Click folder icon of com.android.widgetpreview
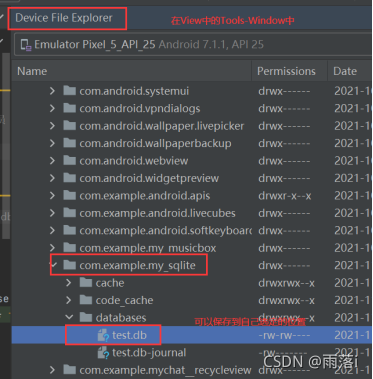Screen dimensions: 373x379 coord(69,178)
